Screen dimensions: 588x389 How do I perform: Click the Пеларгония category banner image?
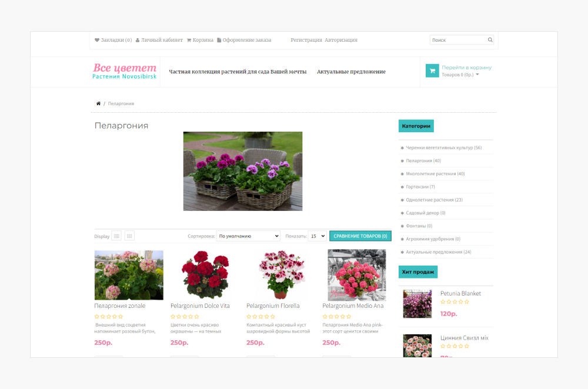[x=243, y=171]
